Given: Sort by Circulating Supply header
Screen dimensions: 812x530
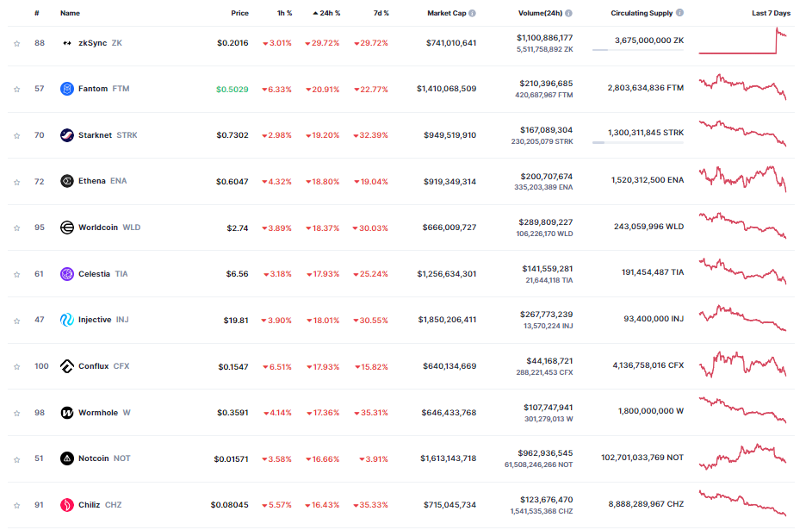Looking at the screenshot, I should tap(642, 13).
